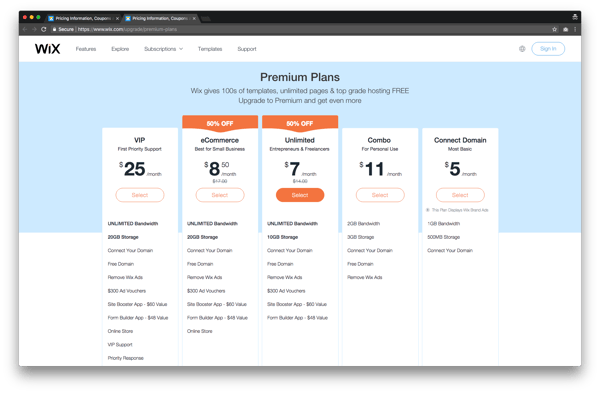Viewport: 600px width, 393px height.
Task: Click the browser extension icon beside star
Action: (565, 29)
